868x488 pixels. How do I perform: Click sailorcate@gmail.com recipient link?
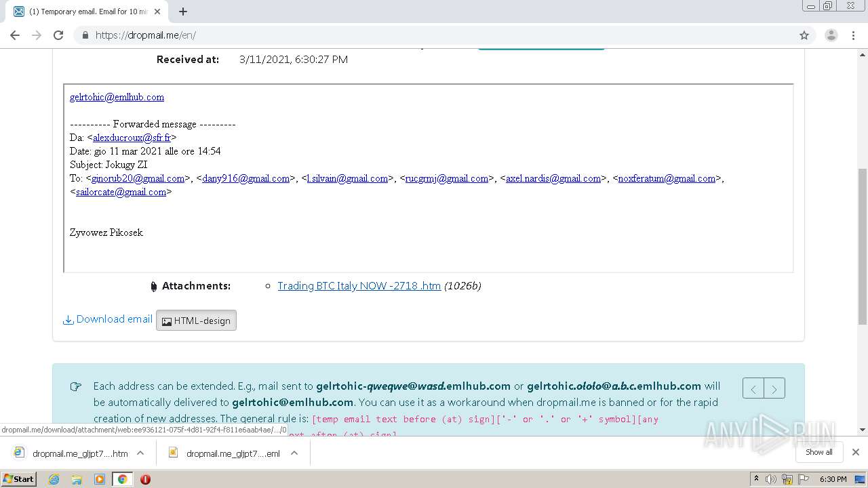coord(121,192)
